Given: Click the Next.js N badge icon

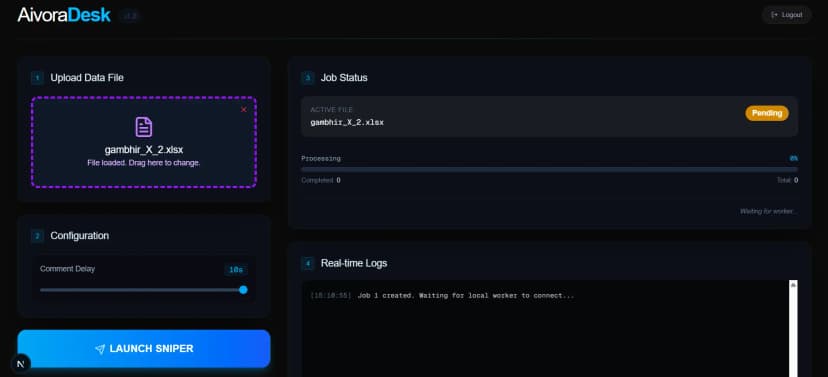Looking at the screenshot, I should [21, 364].
